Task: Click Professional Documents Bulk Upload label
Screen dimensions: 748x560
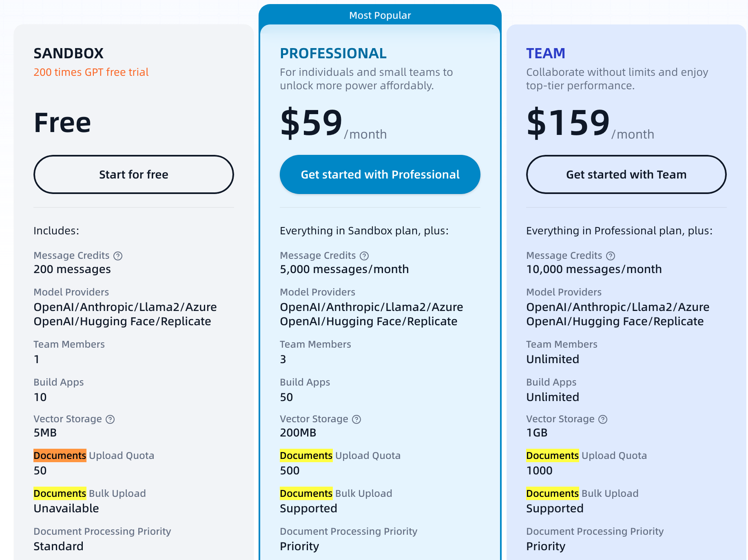Action: (x=336, y=494)
